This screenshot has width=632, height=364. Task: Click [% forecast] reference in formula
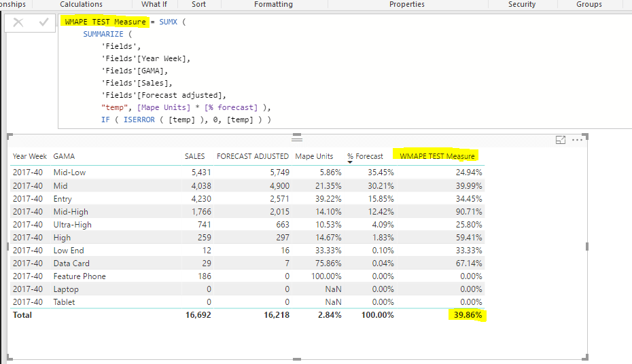click(x=231, y=107)
